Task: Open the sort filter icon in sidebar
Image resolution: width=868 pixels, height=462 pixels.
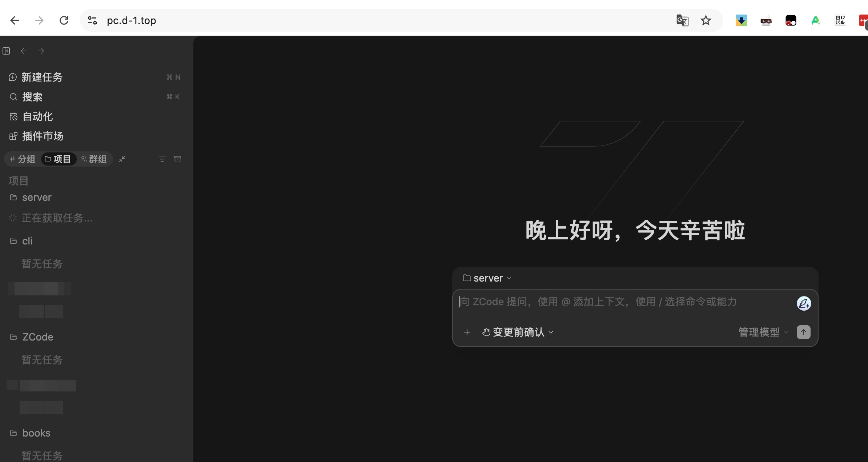Action: [162, 159]
